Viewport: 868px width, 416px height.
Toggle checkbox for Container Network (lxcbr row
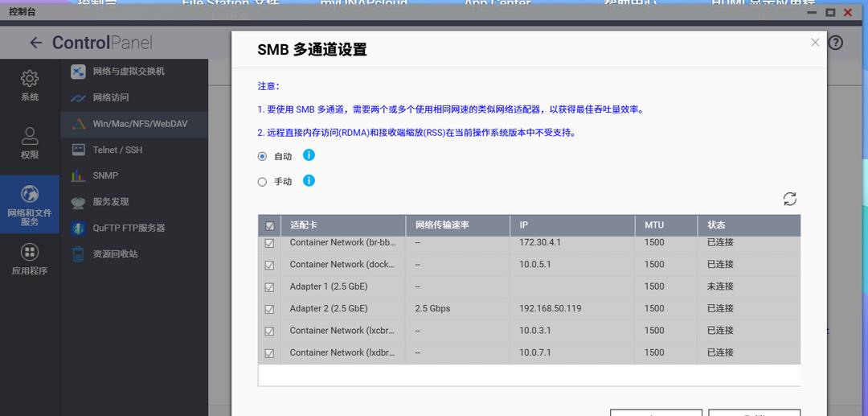pyautogui.click(x=269, y=331)
